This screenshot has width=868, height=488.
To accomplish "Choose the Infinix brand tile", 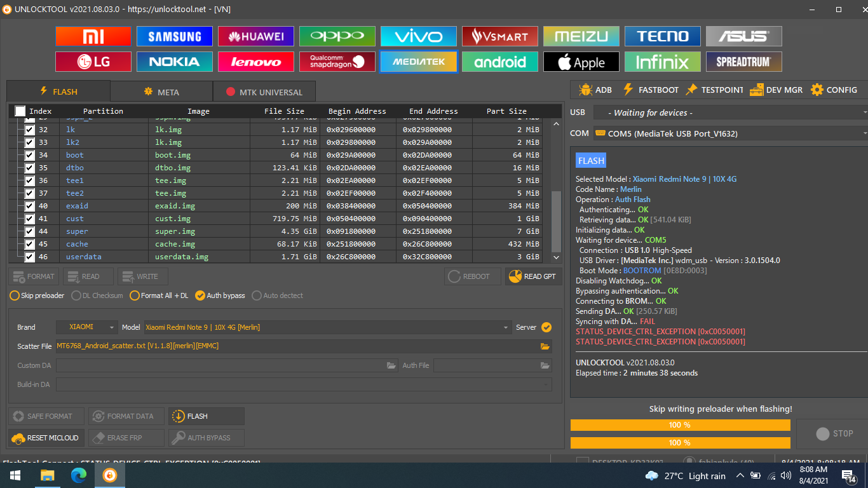I will coord(662,62).
